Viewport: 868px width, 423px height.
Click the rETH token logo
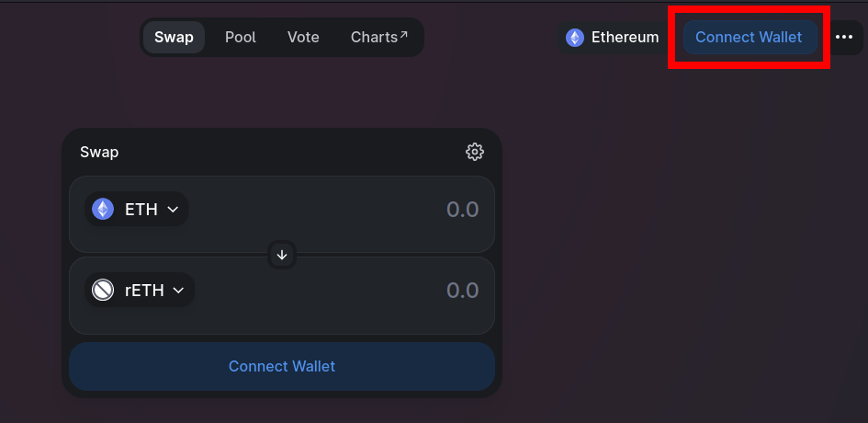[103, 291]
